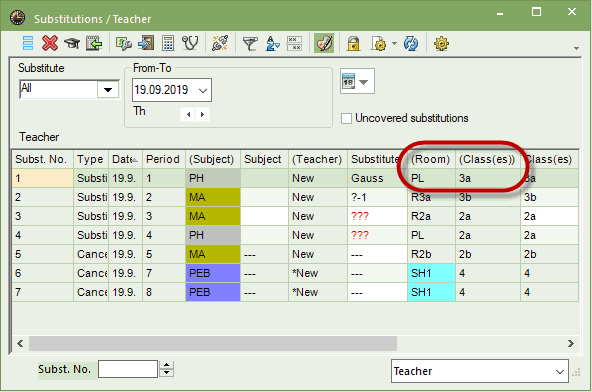Click the padlock lock icon
The image size is (592, 392).
tap(353, 43)
